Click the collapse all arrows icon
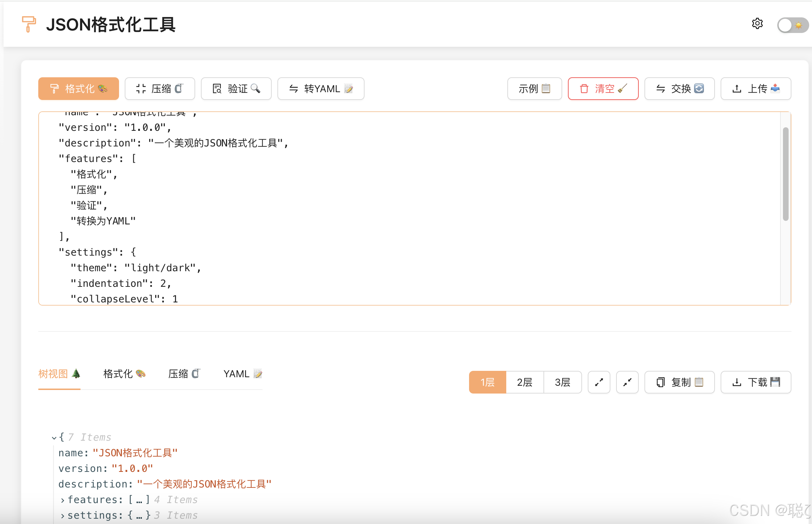The image size is (812, 524). 627,382
